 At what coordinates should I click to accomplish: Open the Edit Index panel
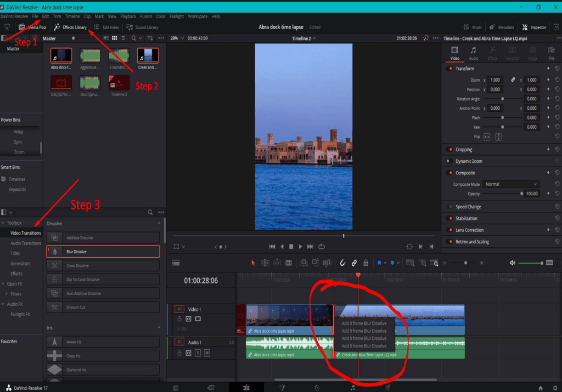[x=106, y=27]
